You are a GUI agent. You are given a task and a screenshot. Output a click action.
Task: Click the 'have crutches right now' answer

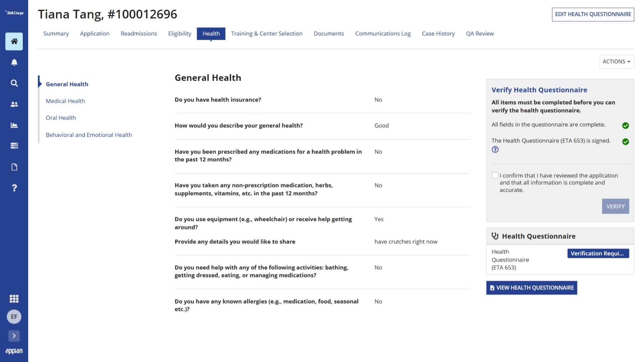click(x=406, y=242)
